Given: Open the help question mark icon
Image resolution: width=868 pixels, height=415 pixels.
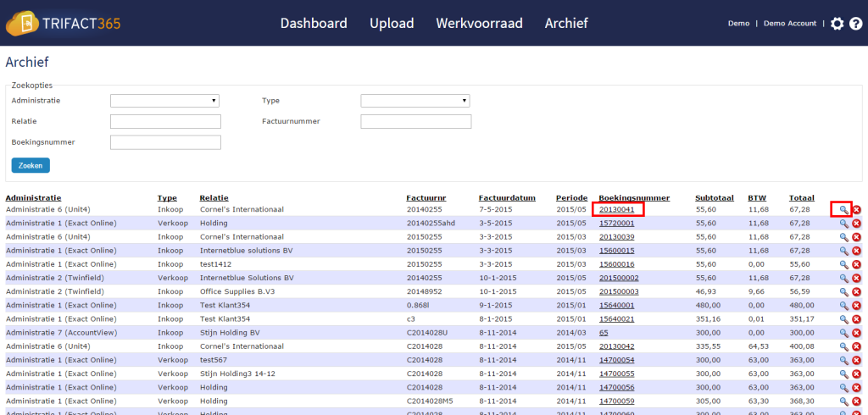Looking at the screenshot, I should click(856, 24).
